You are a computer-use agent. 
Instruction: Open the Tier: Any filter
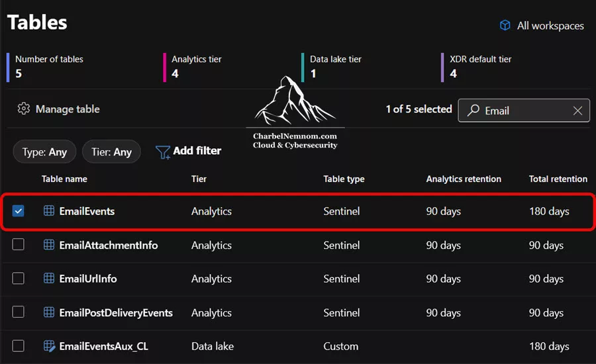[111, 152]
